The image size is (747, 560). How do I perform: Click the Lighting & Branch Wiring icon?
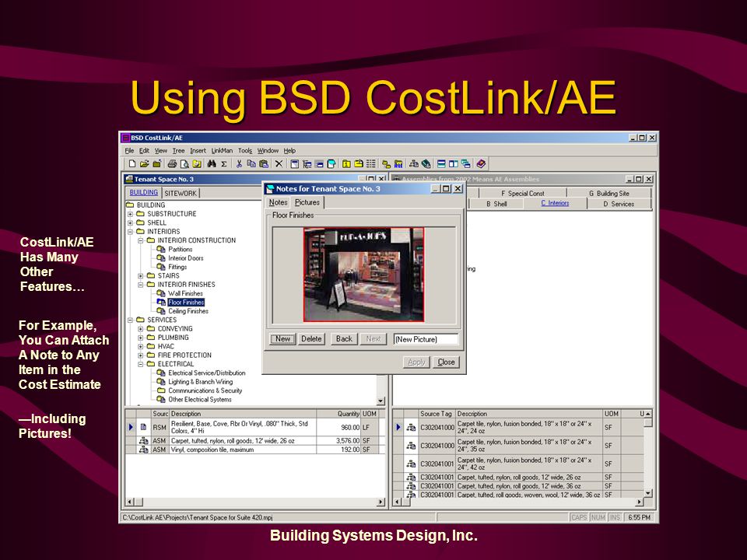161,381
